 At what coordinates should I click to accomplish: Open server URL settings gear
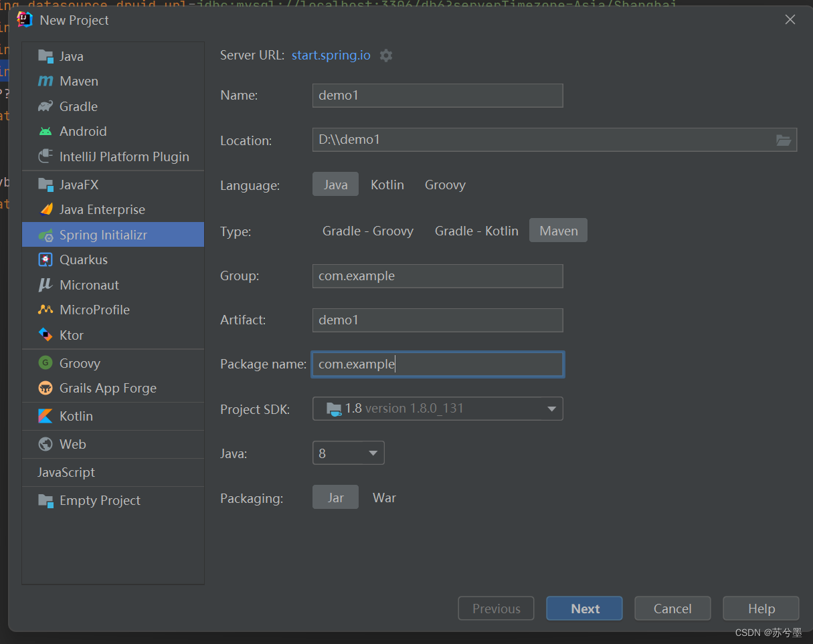(x=386, y=56)
